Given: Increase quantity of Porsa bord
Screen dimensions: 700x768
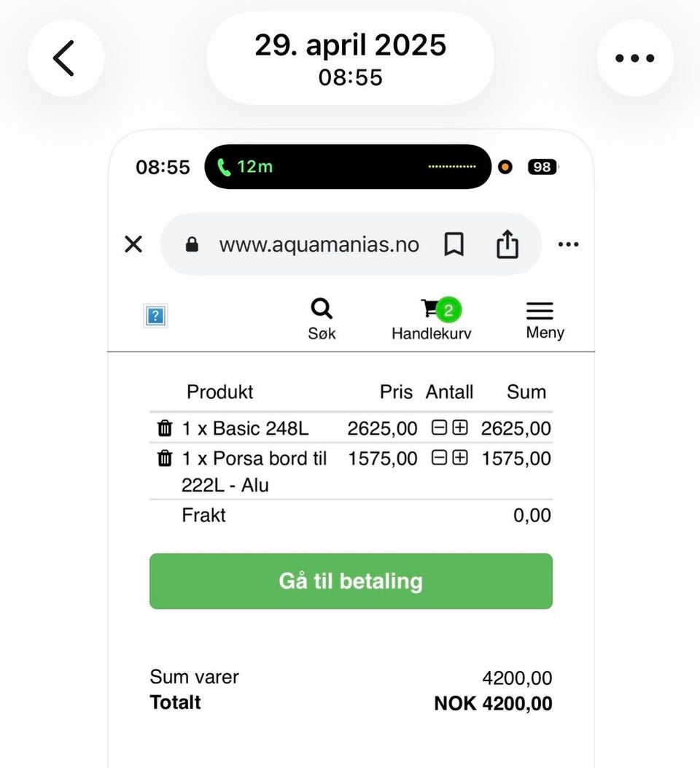Looking at the screenshot, I should tap(460, 457).
